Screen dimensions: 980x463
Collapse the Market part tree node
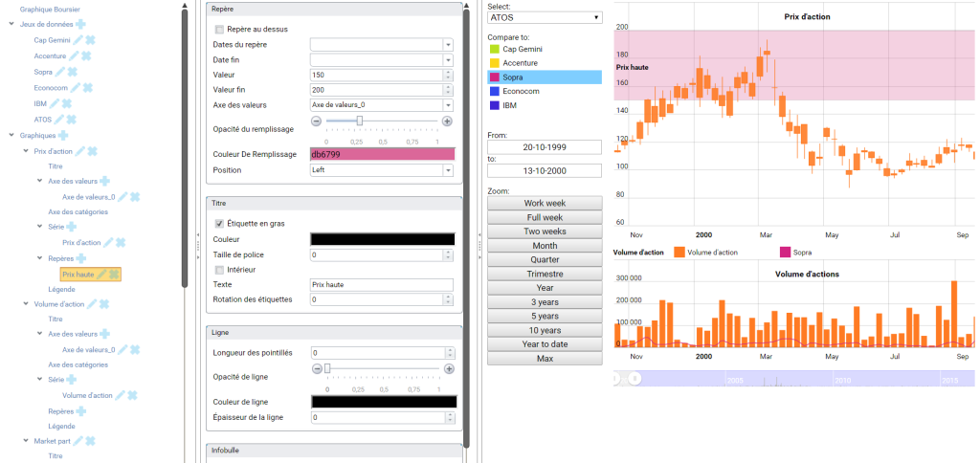pyautogui.click(x=26, y=440)
